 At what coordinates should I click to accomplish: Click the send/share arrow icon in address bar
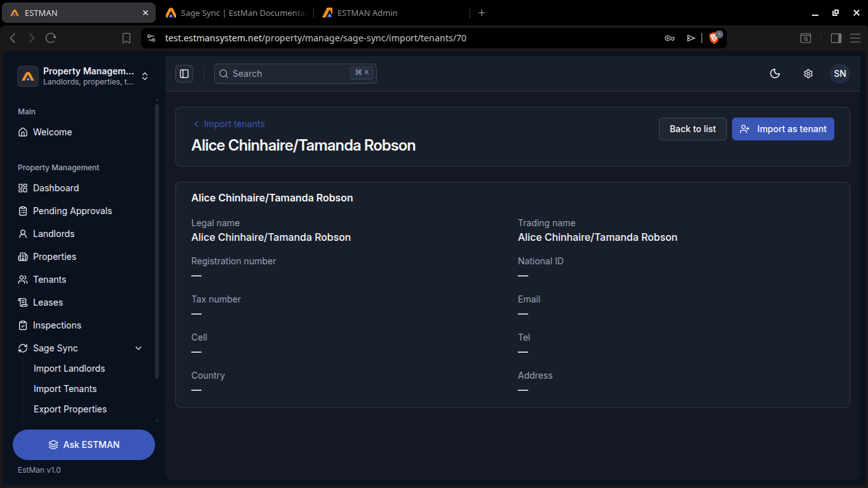(691, 38)
